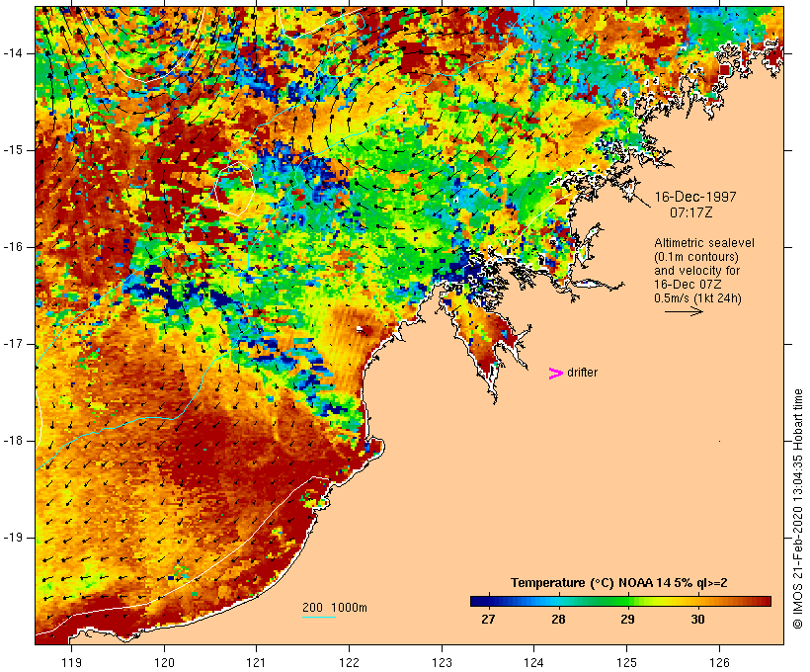Click the colorbar label '29'
The height and width of the screenshot is (672, 810).
(627, 620)
